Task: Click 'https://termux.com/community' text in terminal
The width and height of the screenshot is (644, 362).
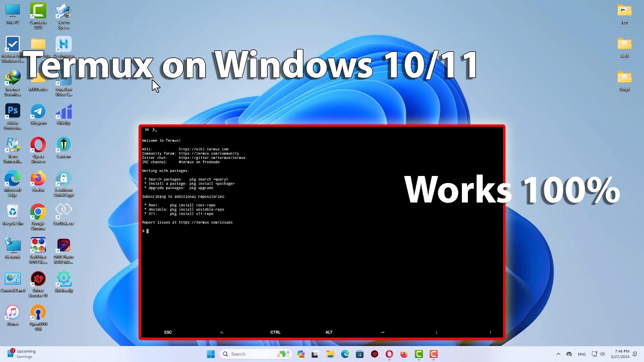Action: tap(209, 153)
